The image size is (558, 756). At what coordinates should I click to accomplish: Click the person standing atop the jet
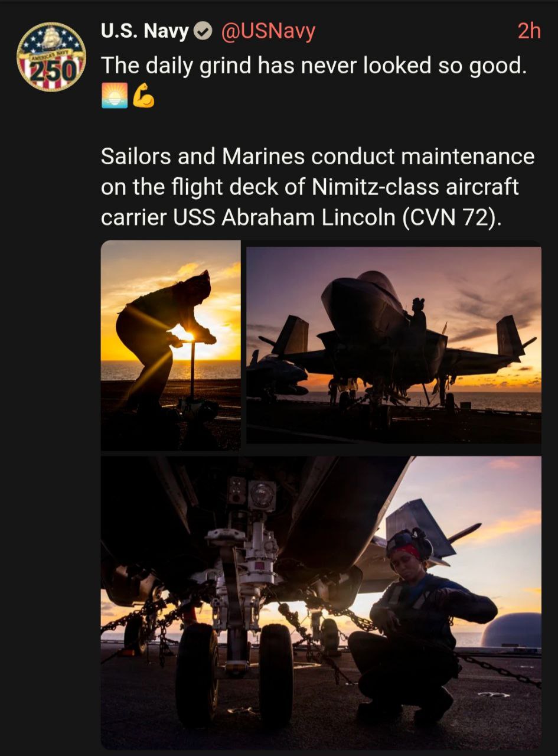click(417, 314)
